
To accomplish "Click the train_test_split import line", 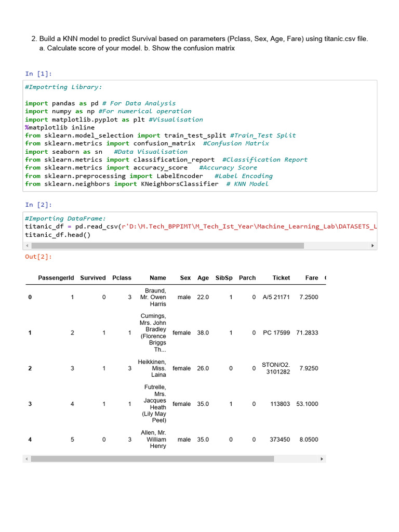I will point(161,136).
